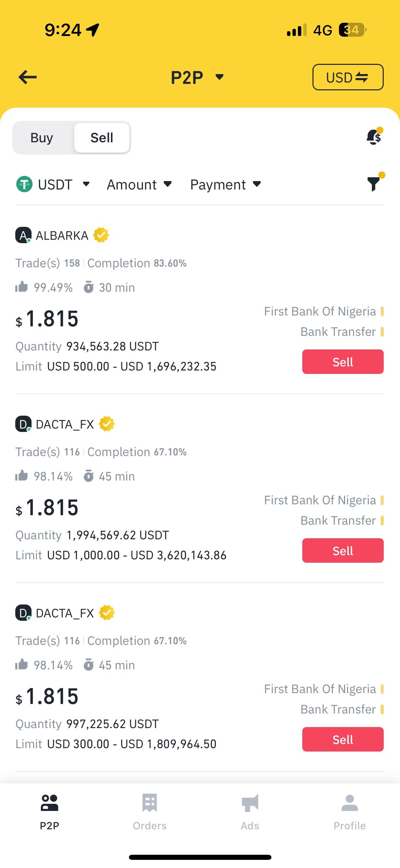Switch to the Buy toggle

(42, 138)
